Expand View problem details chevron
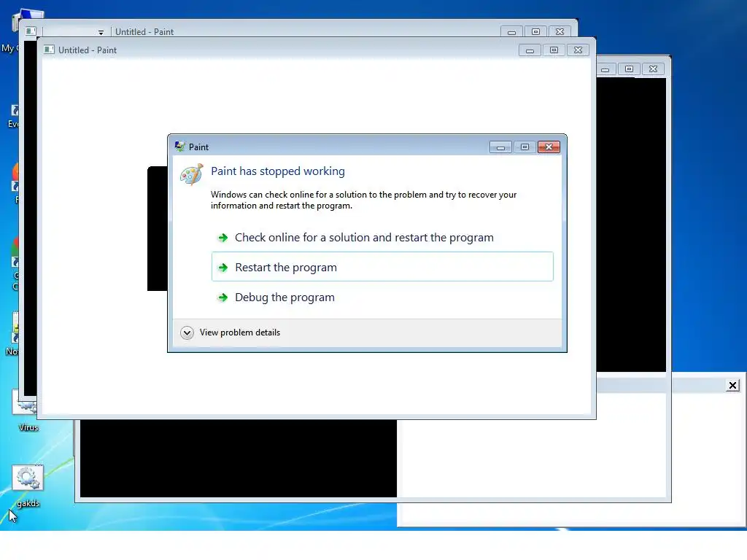 (187, 332)
